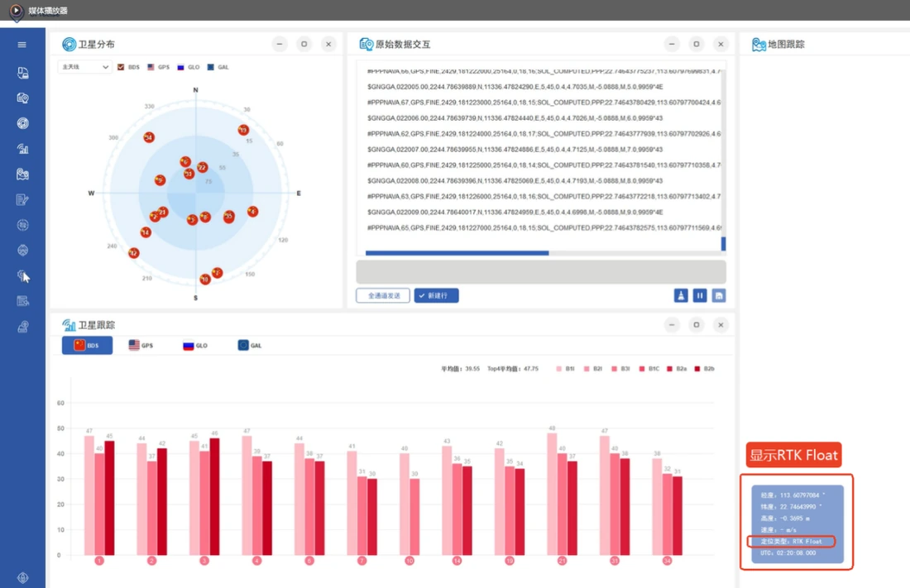Open the 主天线 antenna dropdown
This screenshot has width=910, height=588.
click(84, 67)
